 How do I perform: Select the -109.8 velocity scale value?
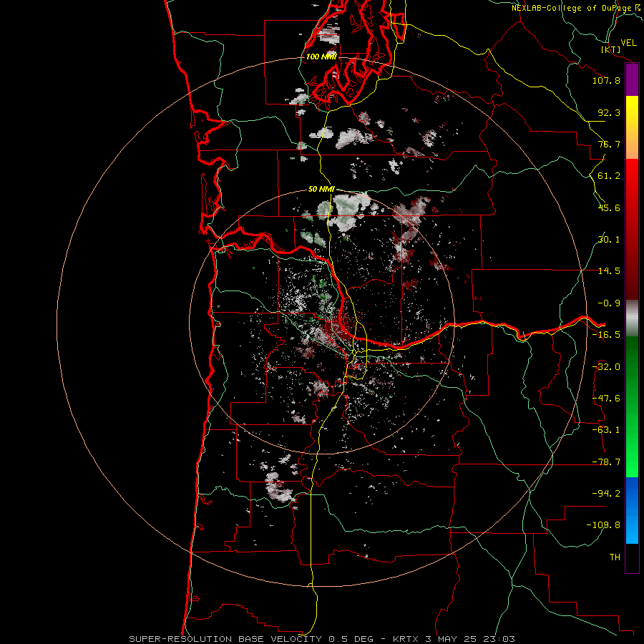(x=603, y=525)
